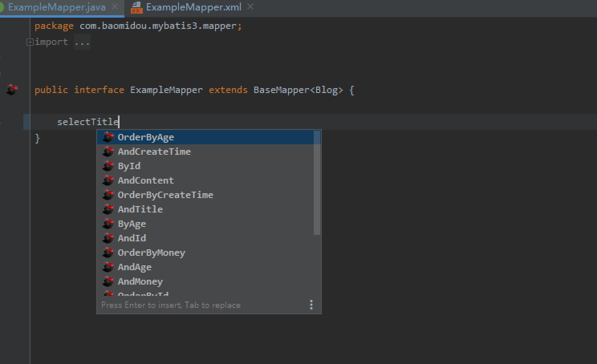Click the completion list scrollbar thumb
The height and width of the screenshot is (364, 597).
317,183
